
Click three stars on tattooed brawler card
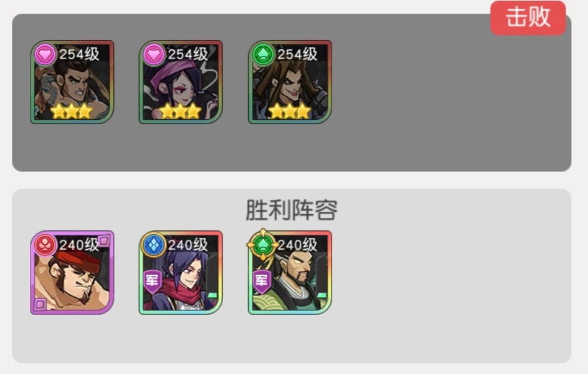pyautogui.click(x=71, y=111)
